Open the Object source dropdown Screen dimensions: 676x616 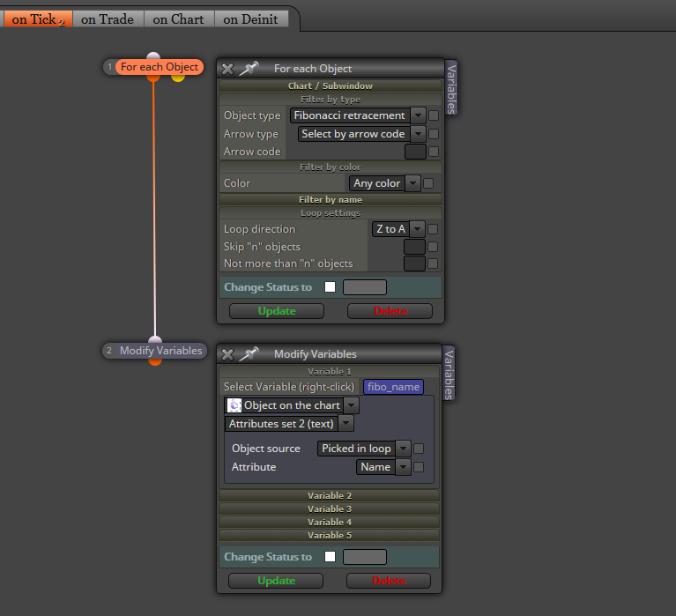pyautogui.click(x=364, y=449)
